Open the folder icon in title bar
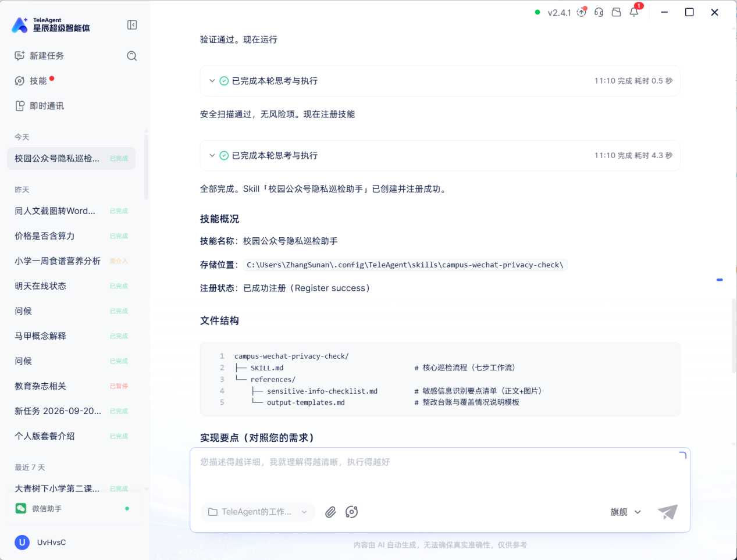 [x=617, y=12]
